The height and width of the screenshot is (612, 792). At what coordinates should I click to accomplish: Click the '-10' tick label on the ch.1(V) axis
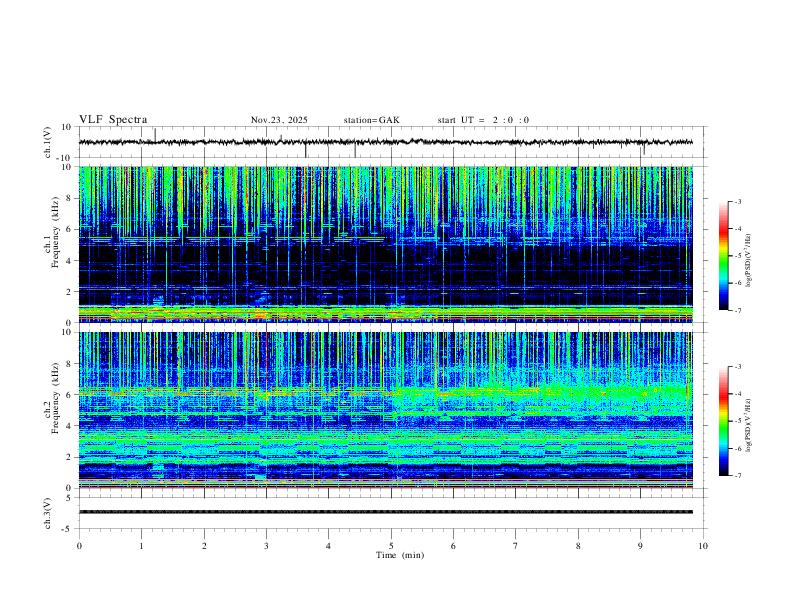[65, 158]
